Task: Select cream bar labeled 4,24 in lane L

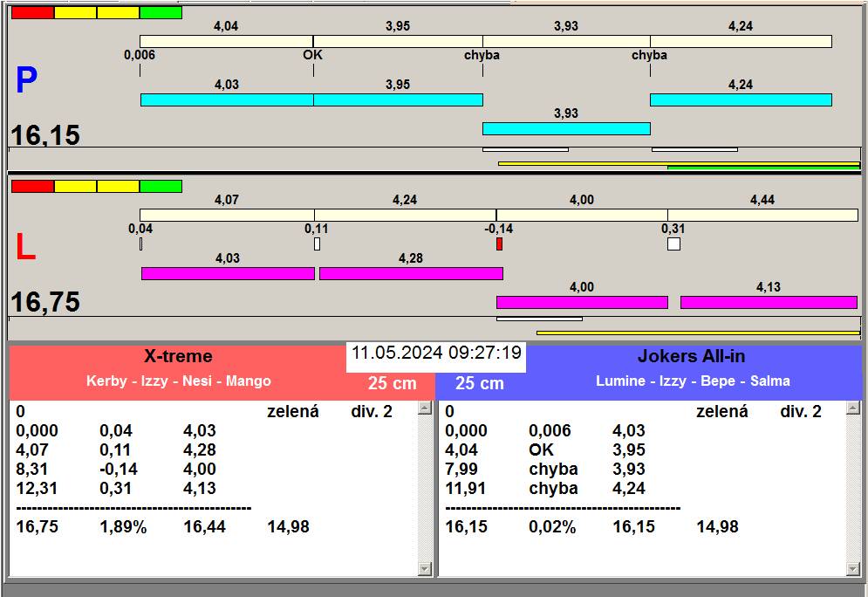Action: (x=406, y=215)
